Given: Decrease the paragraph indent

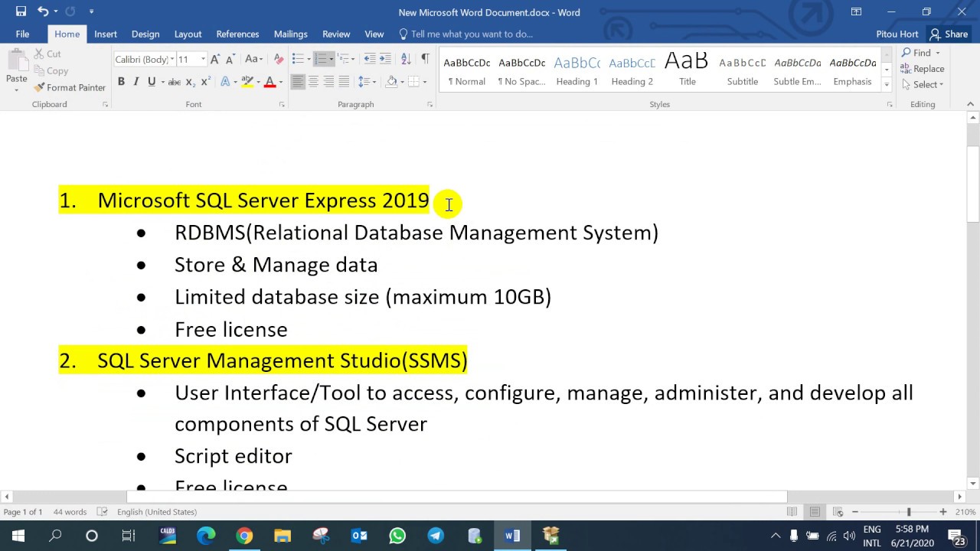Looking at the screenshot, I should tap(370, 60).
